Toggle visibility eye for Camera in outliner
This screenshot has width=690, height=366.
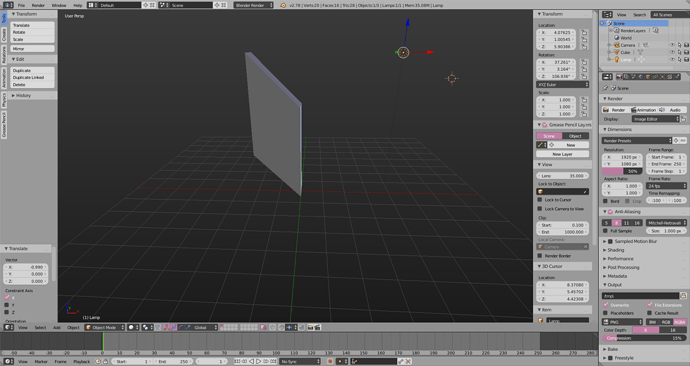(672, 45)
